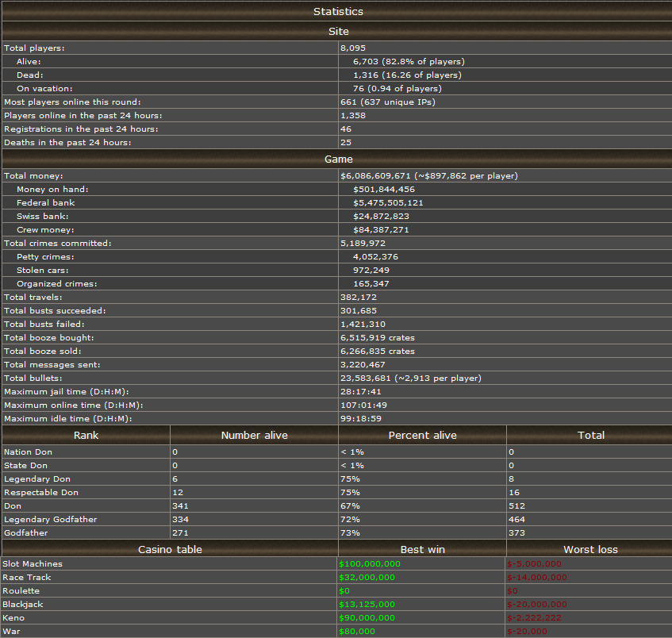Select the Organized crimes value 165,347

coord(371,284)
